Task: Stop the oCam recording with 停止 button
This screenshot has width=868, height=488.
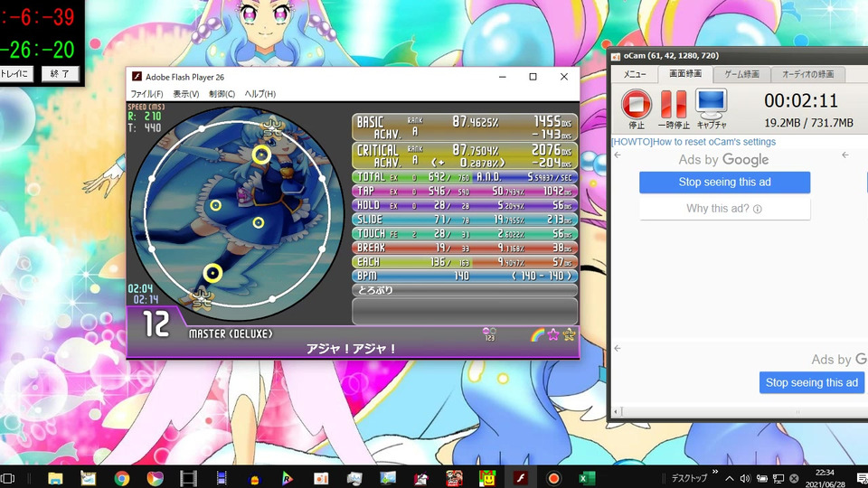Action: pos(636,108)
